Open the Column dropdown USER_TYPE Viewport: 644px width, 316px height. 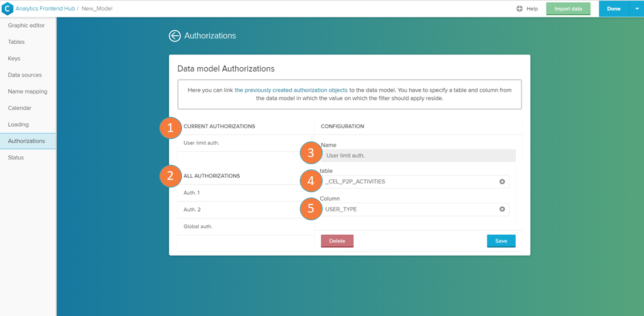(408, 209)
